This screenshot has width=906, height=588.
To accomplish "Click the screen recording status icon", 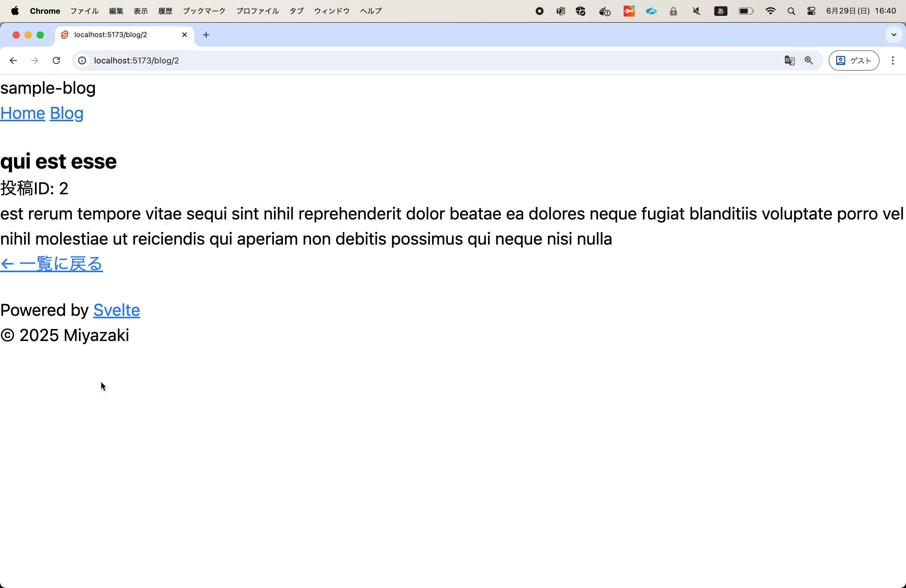I will click(x=539, y=11).
